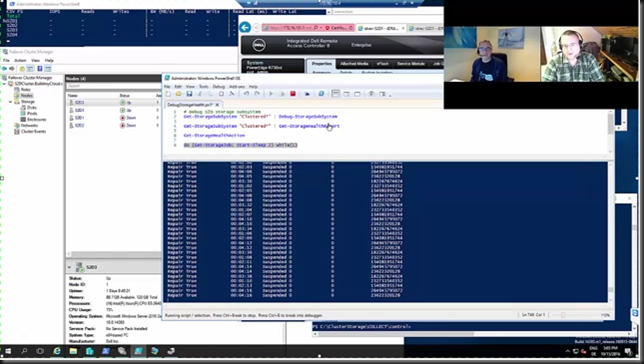Show script pane on top layout icon
The image size is (644, 364).
pos(336,94)
